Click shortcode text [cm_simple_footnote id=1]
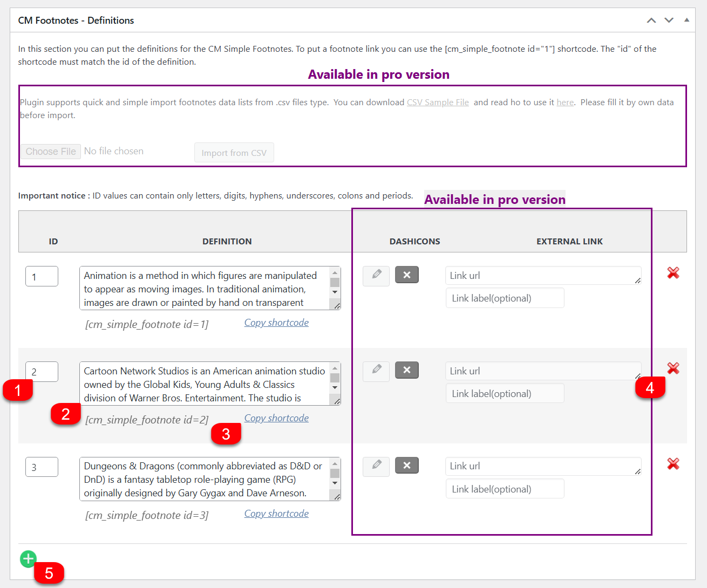The height and width of the screenshot is (588, 707). click(x=147, y=324)
